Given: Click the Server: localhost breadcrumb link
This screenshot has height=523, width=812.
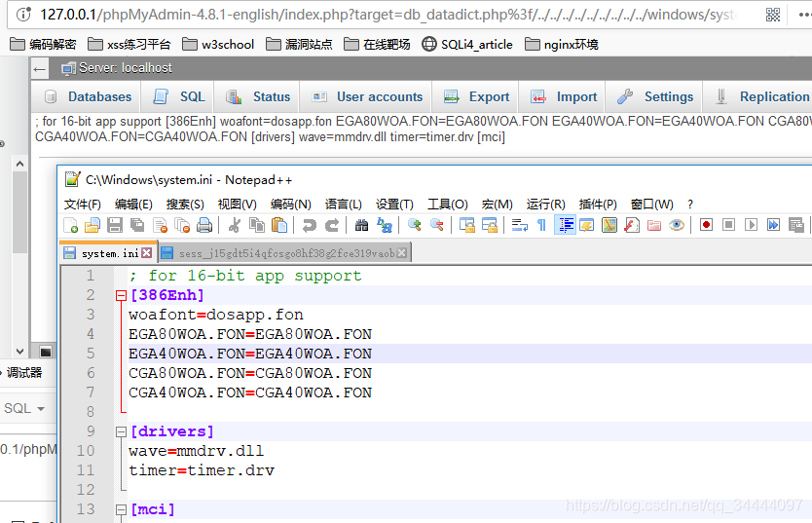Looking at the screenshot, I should pyautogui.click(x=126, y=68).
